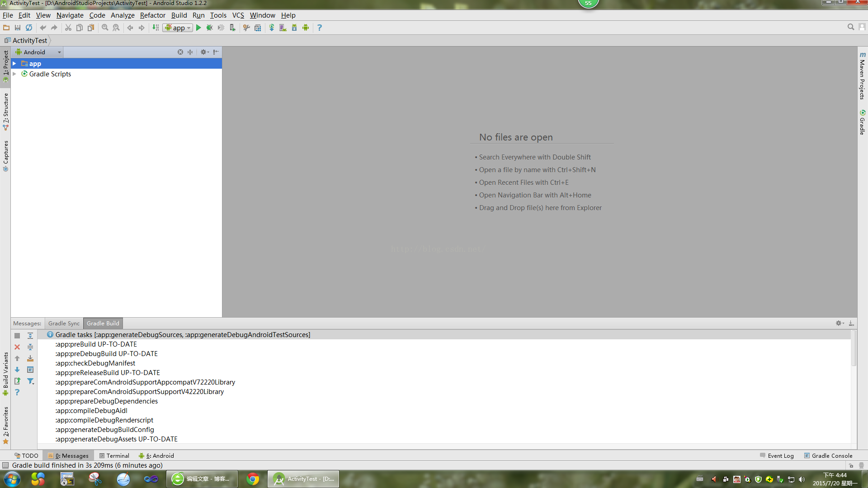
Task: Toggle the Favorites side panel
Action: pos(5,425)
